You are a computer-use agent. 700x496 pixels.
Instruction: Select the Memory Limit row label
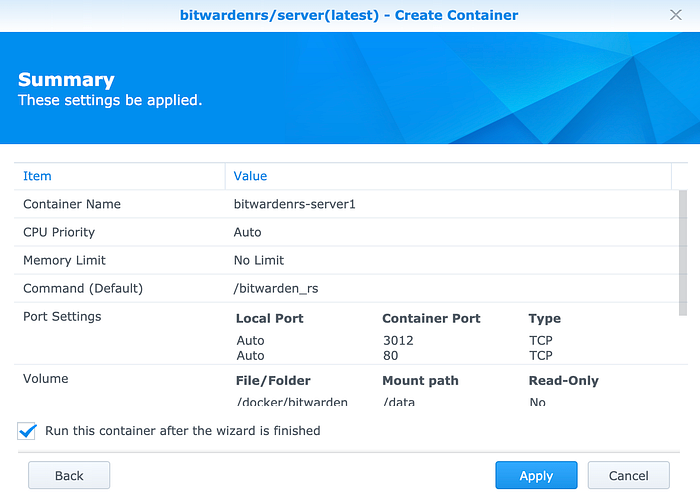tap(64, 260)
